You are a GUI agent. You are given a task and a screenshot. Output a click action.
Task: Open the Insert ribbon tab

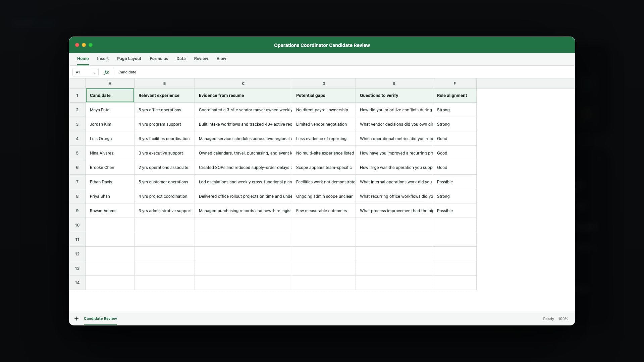(x=103, y=59)
